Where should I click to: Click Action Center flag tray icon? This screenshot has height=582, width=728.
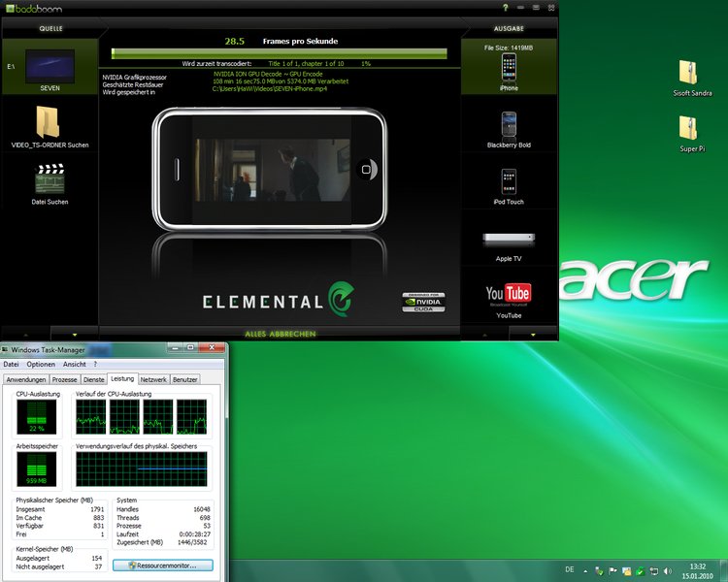612,571
